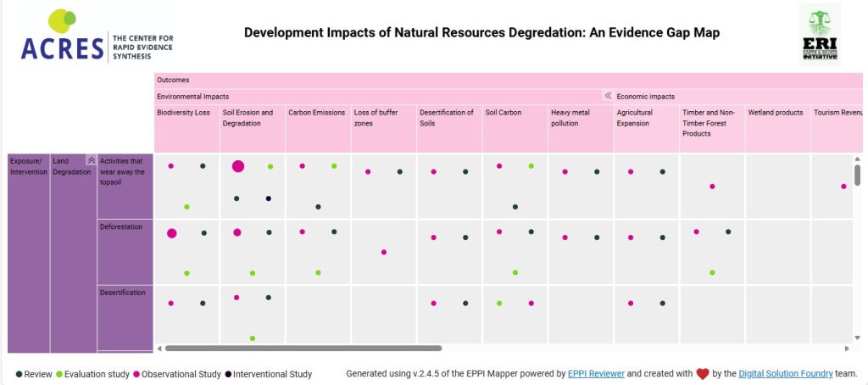Click the ERI logo in the header

820,35
